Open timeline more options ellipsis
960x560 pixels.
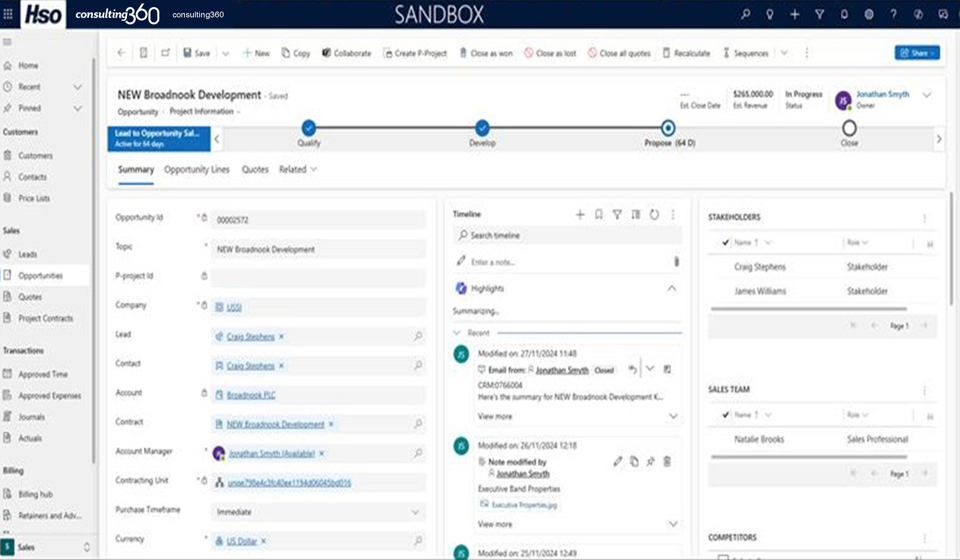673,214
